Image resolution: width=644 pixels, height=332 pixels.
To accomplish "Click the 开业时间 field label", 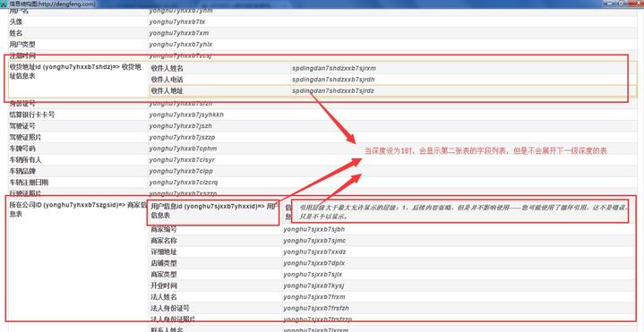I will click(164, 285).
